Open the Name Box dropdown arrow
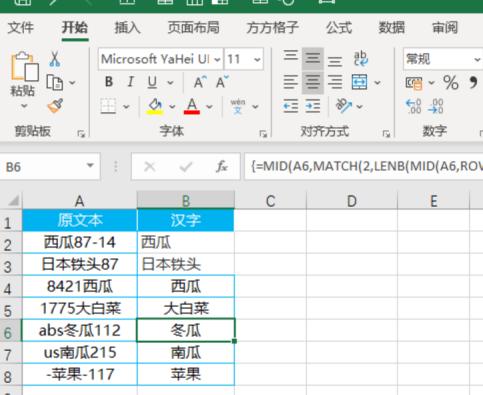The height and width of the screenshot is (395, 483). point(90,165)
